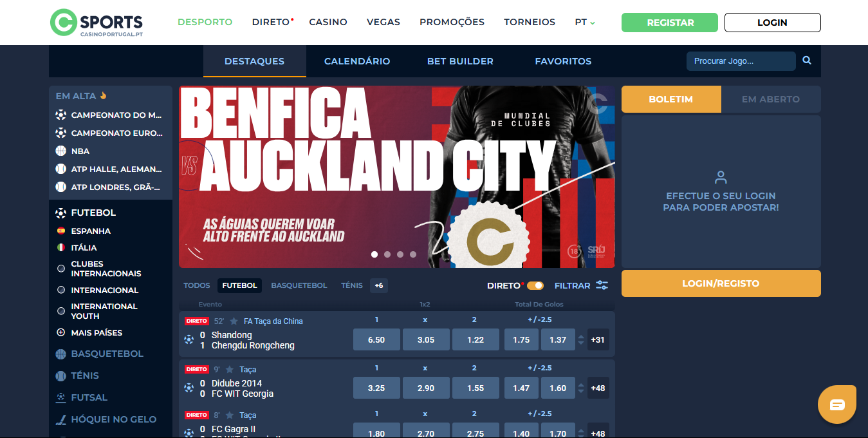Click the flame icon beside Em Alta

coord(103,95)
